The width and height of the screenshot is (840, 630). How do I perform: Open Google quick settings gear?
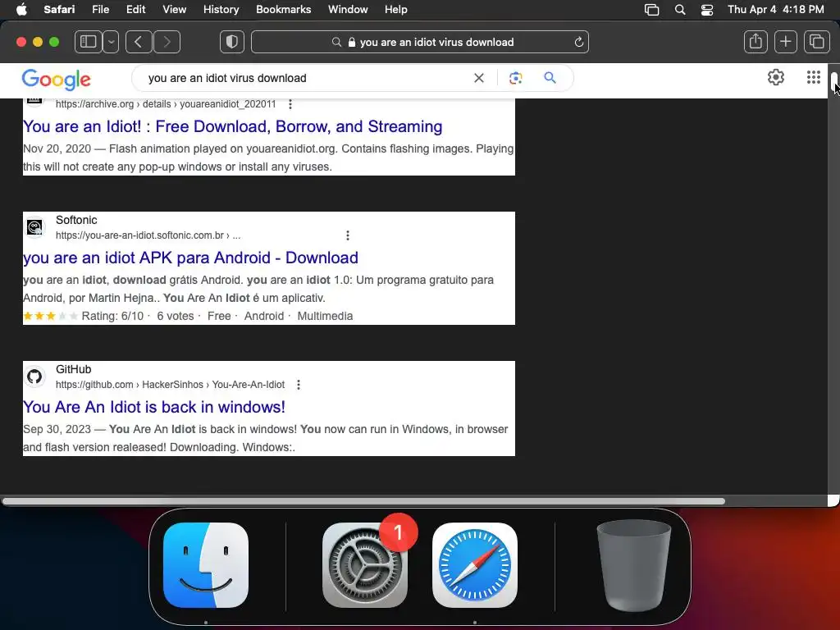click(x=776, y=77)
